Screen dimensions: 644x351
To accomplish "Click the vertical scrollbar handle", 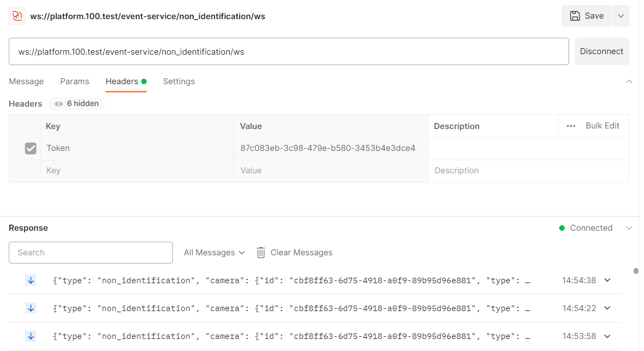I will click(636, 271).
